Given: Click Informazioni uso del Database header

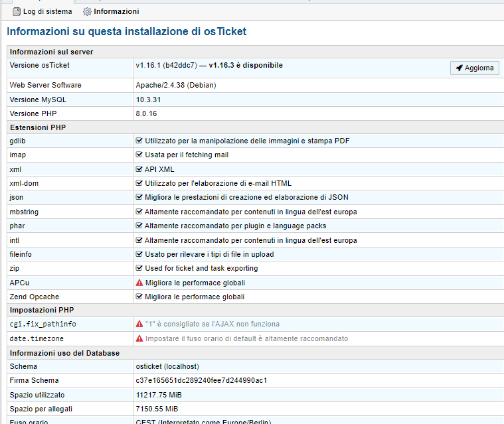Looking at the screenshot, I should [x=64, y=353].
